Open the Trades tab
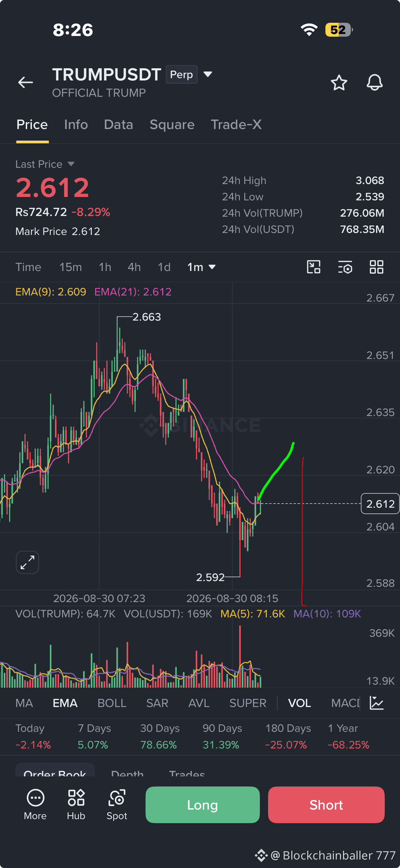This screenshot has height=868, width=400. point(187,773)
